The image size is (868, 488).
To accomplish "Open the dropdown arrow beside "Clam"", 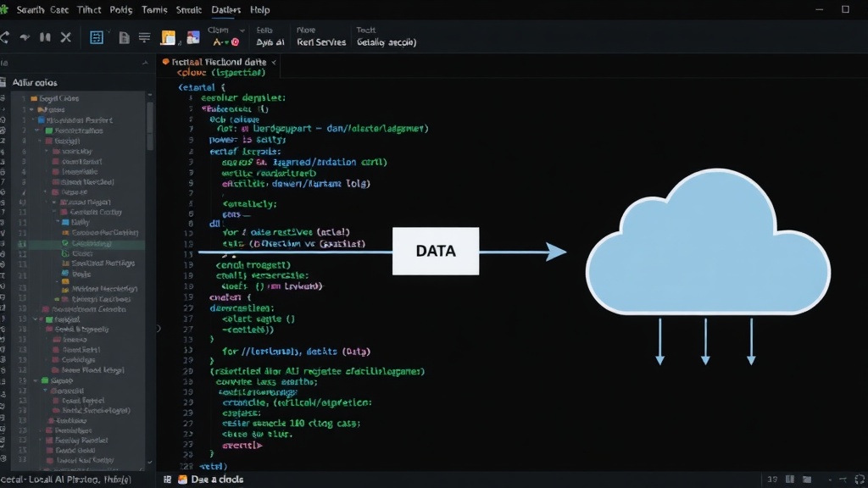I will point(242,30).
